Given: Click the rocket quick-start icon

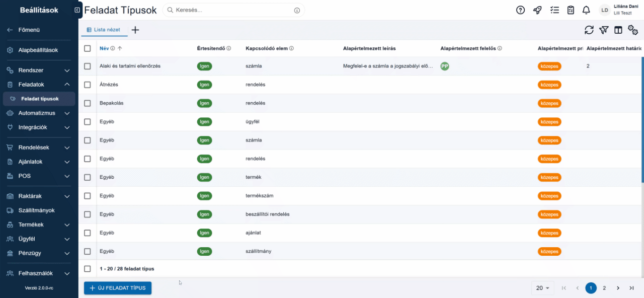Looking at the screenshot, I should click(537, 10).
